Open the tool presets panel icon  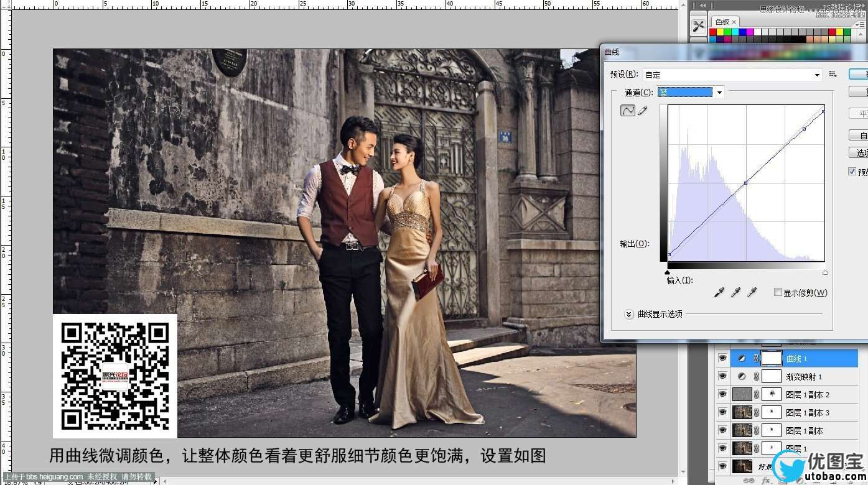699,26
